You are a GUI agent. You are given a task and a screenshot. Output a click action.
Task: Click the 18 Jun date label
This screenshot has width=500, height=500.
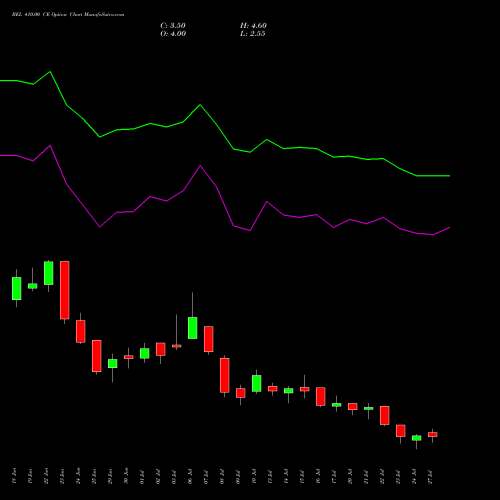click(14, 476)
